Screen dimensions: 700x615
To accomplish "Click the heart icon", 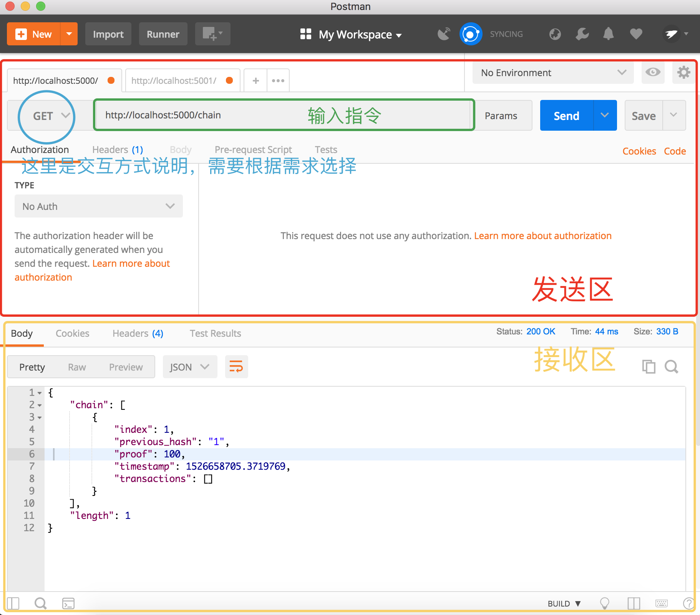I will (636, 34).
